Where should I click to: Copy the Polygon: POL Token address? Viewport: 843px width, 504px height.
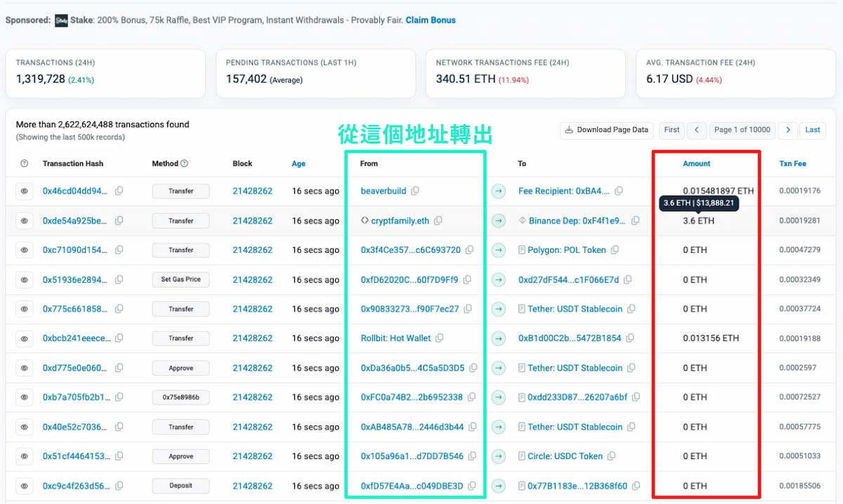coord(615,250)
